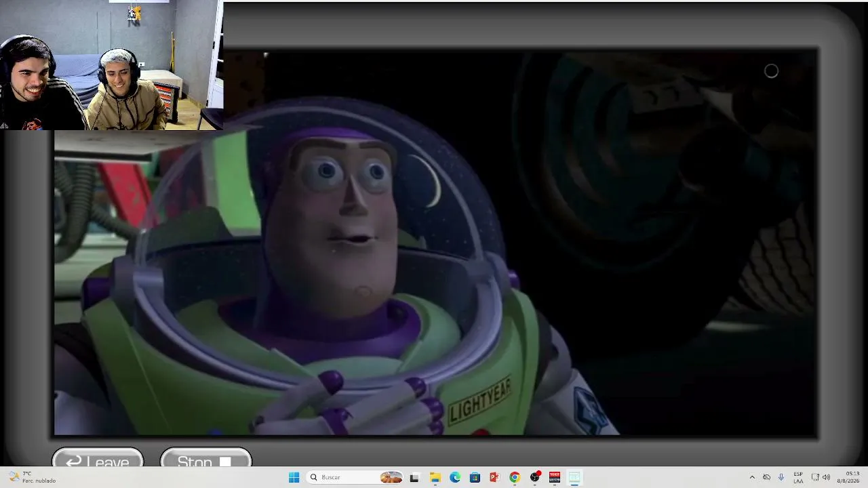Screen dimensions: 868x488
Task: Click the Leave button
Action: [x=98, y=458]
